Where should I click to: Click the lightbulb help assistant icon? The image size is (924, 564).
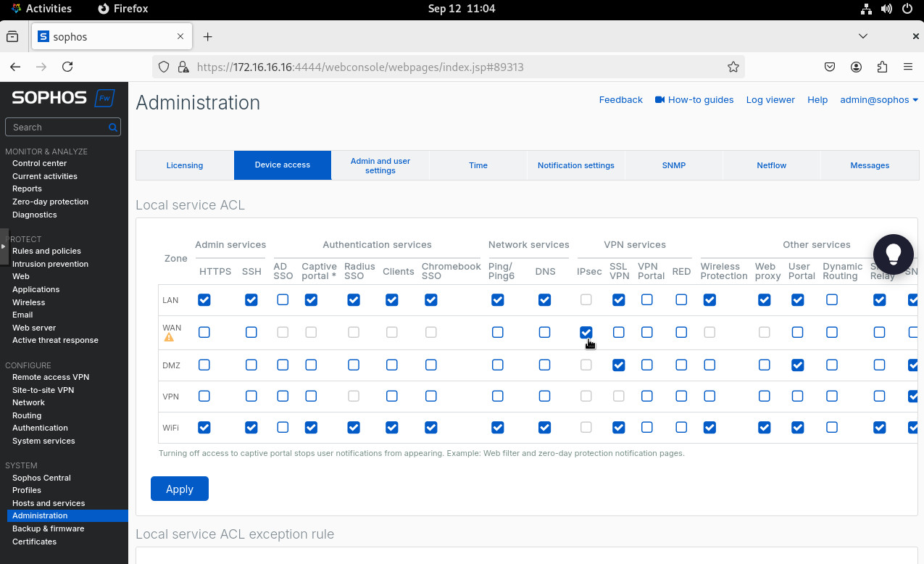(x=893, y=254)
